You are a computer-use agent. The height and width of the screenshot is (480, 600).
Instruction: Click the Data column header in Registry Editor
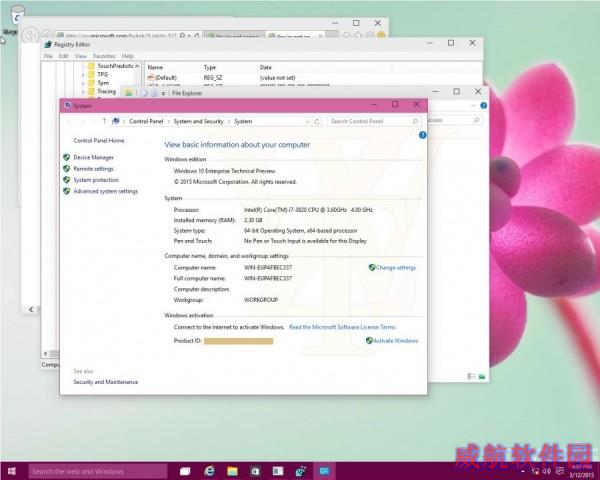click(266, 67)
